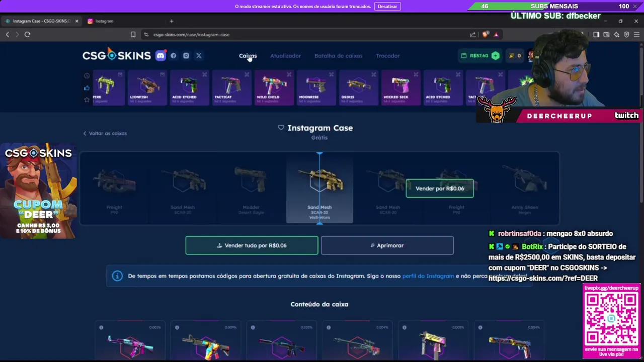The width and height of the screenshot is (644, 362).
Task: Close the Instagram Case browser tab
Action: 76,21
